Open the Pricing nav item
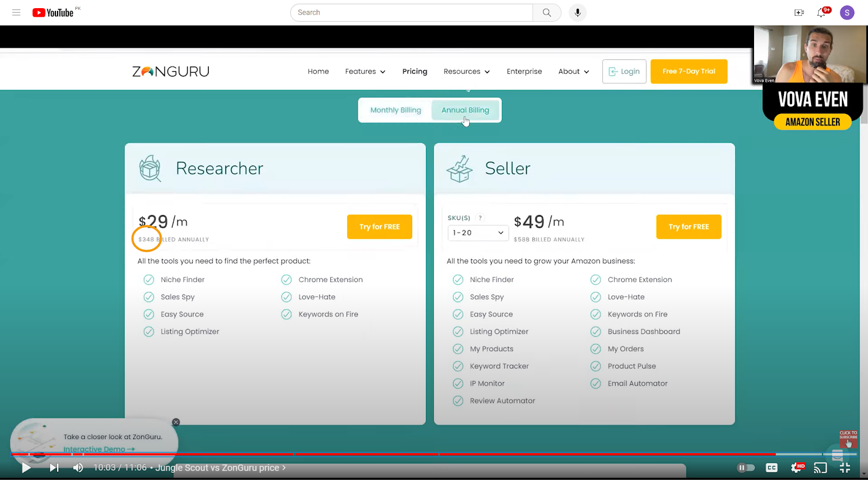868x488 pixels. click(415, 72)
